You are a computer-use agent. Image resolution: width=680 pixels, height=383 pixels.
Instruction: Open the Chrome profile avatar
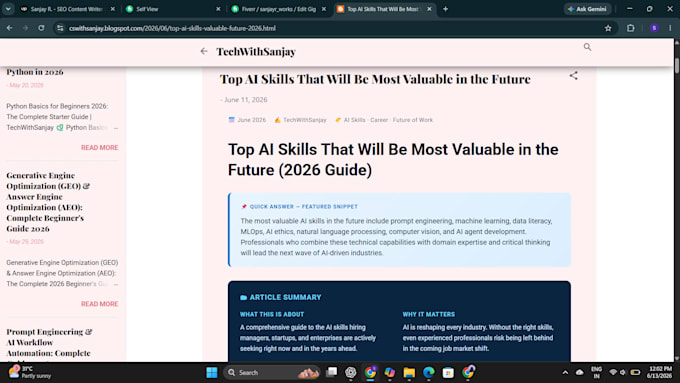pos(654,28)
